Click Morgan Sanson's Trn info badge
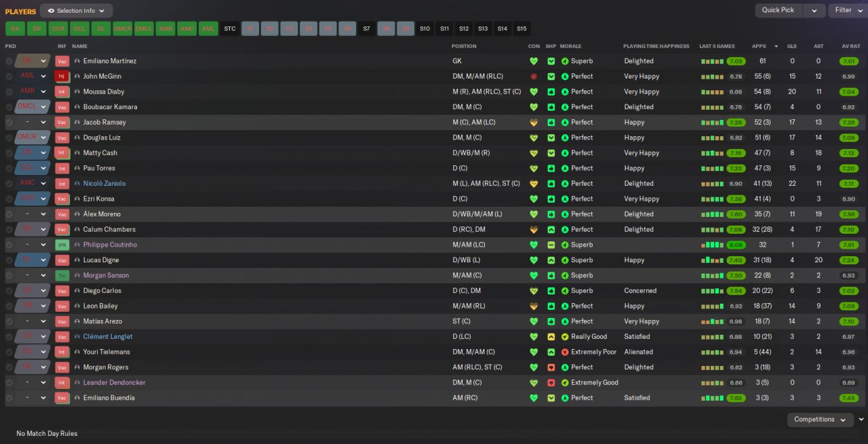The width and height of the screenshot is (868, 444). click(x=62, y=276)
